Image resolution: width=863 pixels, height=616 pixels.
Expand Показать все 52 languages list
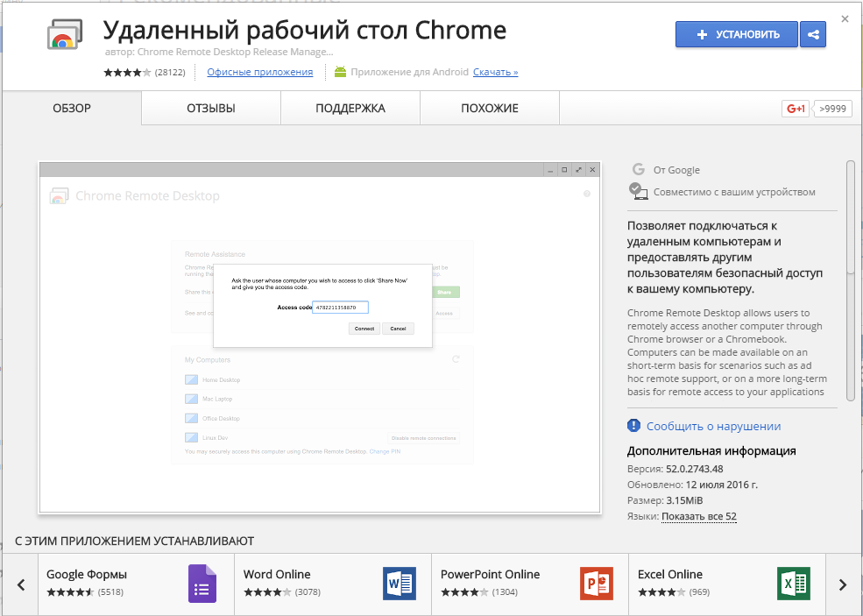(x=698, y=516)
